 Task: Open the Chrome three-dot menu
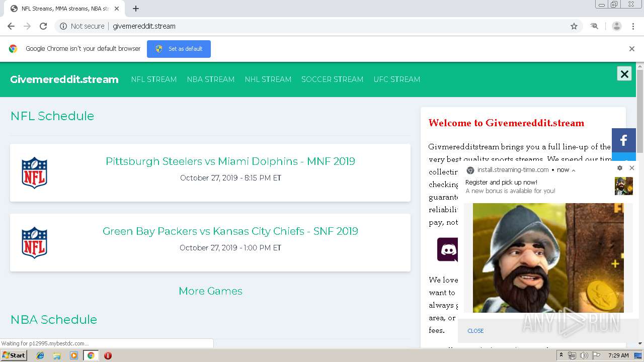(x=633, y=26)
